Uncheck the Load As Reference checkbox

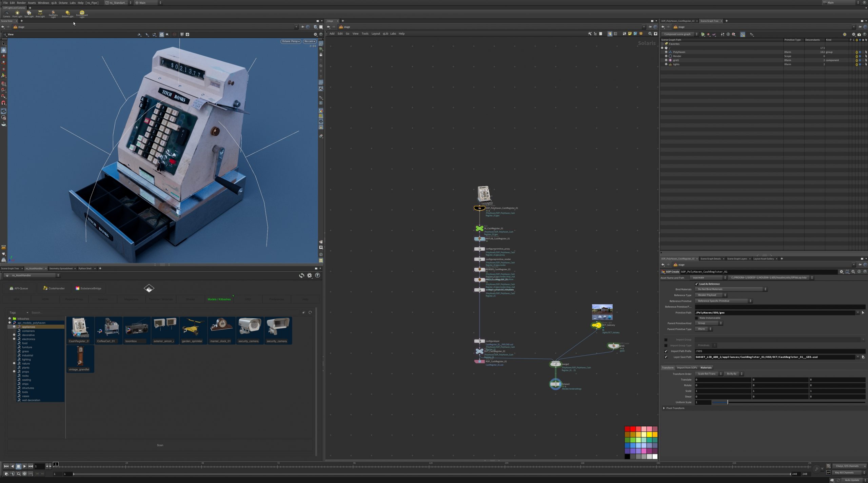697,284
